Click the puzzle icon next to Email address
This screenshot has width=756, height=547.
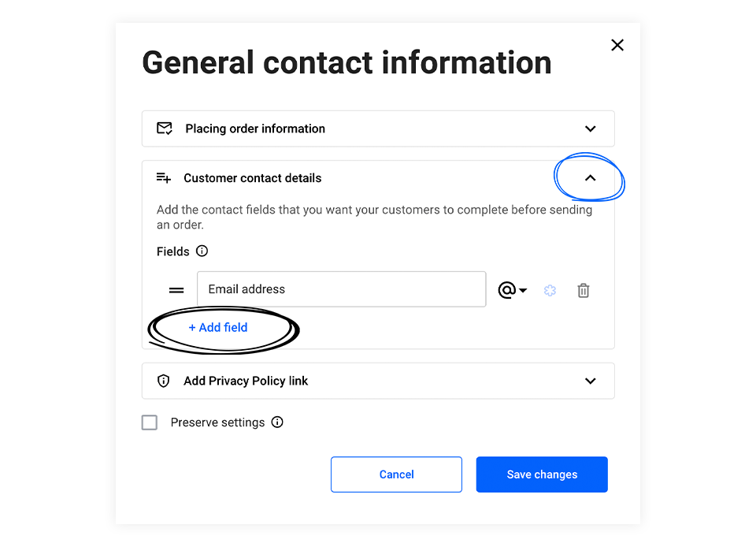(x=550, y=290)
